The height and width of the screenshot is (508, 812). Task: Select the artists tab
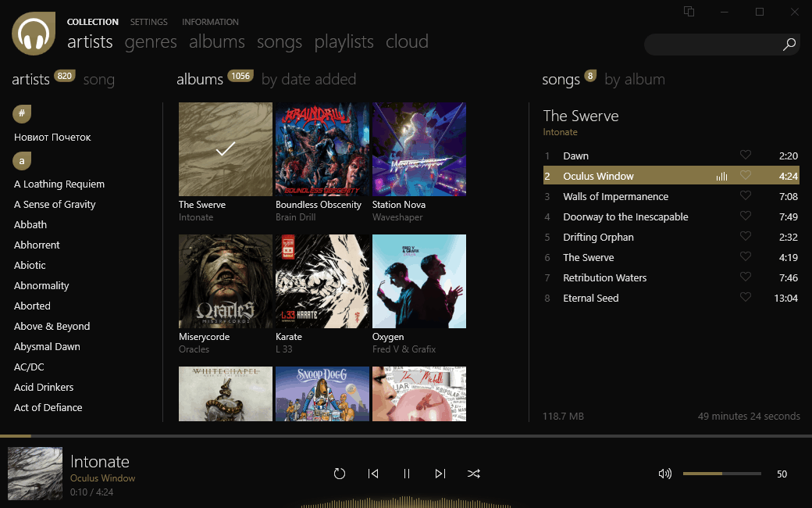tap(90, 41)
